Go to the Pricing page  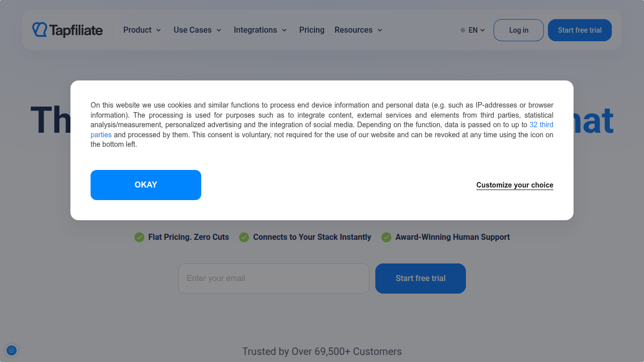click(x=312, y=30)
